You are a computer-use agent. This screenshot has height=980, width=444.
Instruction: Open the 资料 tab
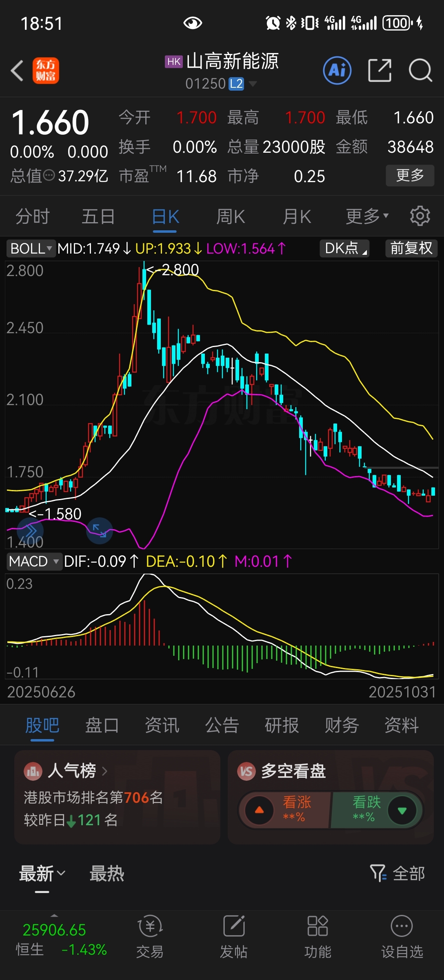(402, 726)
